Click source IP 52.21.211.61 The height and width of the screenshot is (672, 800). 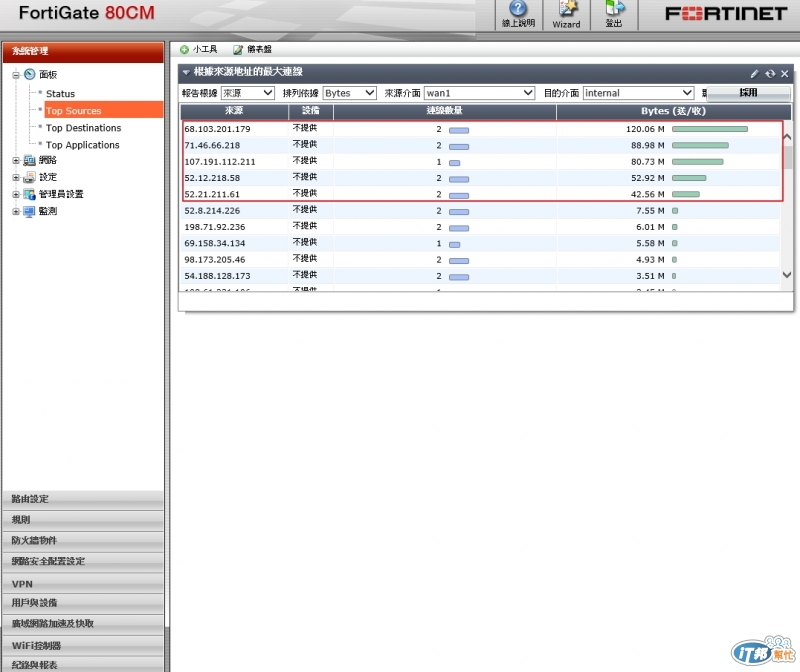212,194
